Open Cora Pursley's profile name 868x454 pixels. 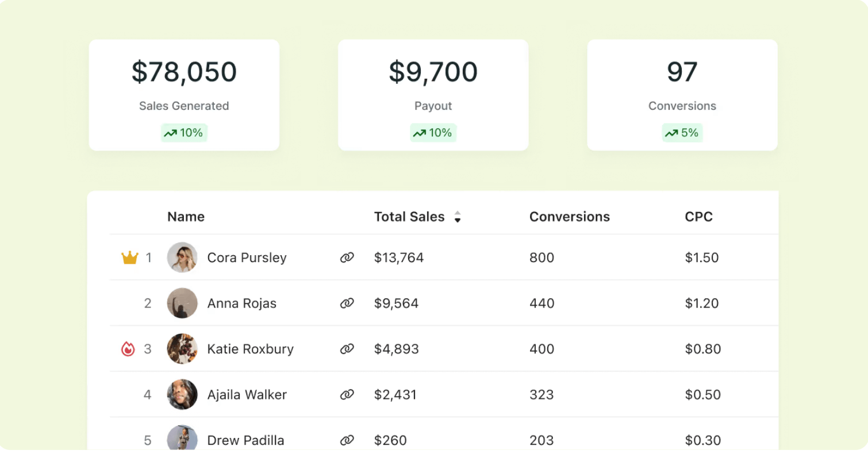point(247,258)
